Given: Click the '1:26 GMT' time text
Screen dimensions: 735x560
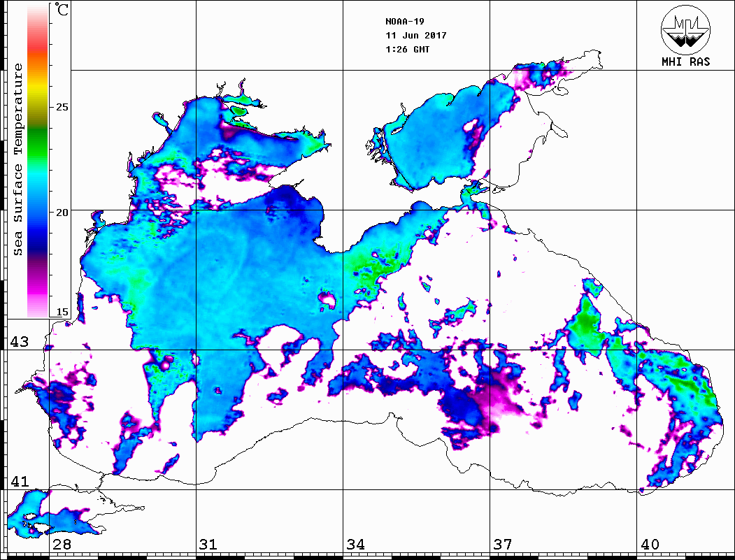Looking at the screenshot, I should click(408, 50).
